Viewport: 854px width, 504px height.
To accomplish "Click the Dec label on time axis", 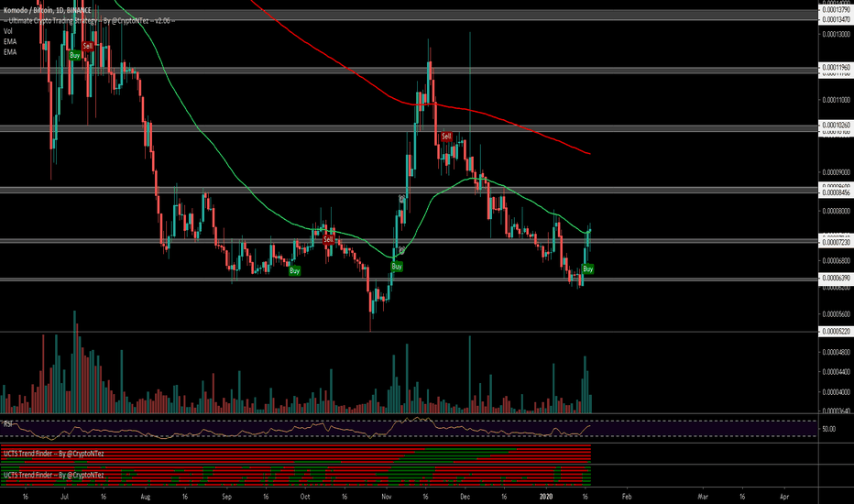I will click(465, 497).
